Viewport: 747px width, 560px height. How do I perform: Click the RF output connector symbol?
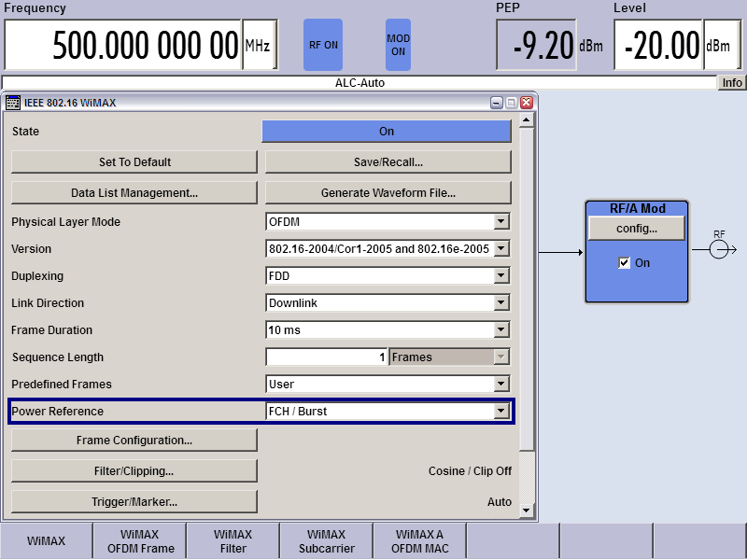tap(718, 249)
